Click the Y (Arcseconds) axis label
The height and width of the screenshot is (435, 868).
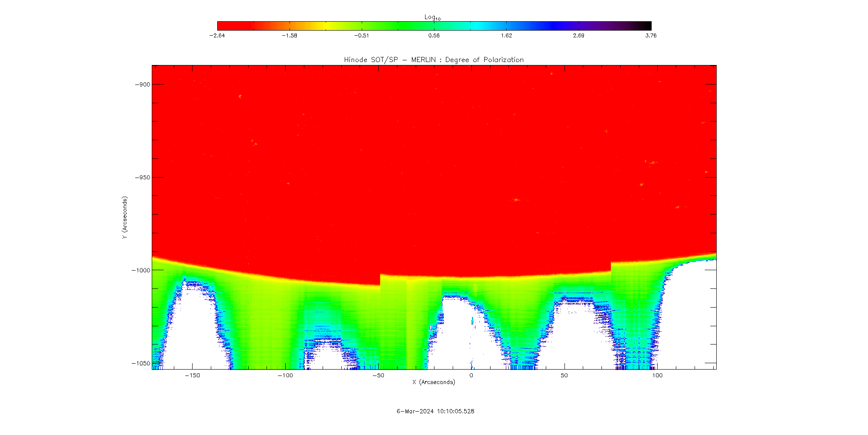pyautogui.click(x=125, y=217)
